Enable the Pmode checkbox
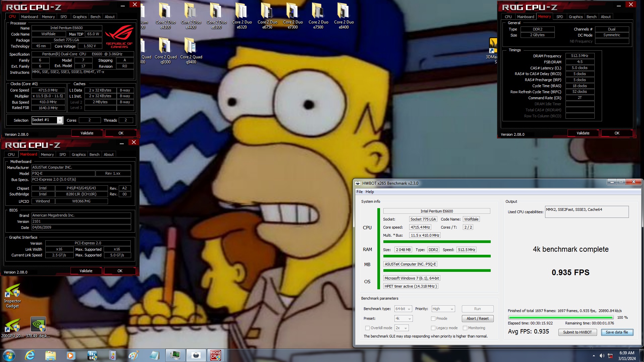 tap(433, 318)
